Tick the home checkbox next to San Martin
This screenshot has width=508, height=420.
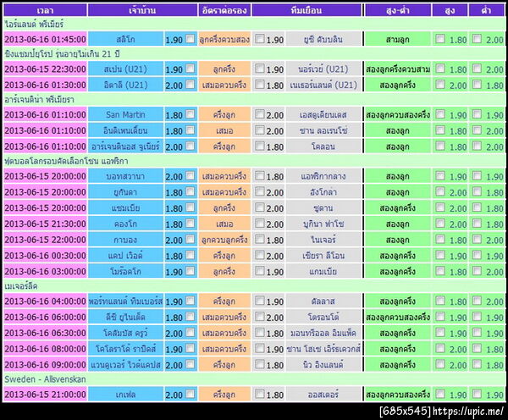click(190, 114)
